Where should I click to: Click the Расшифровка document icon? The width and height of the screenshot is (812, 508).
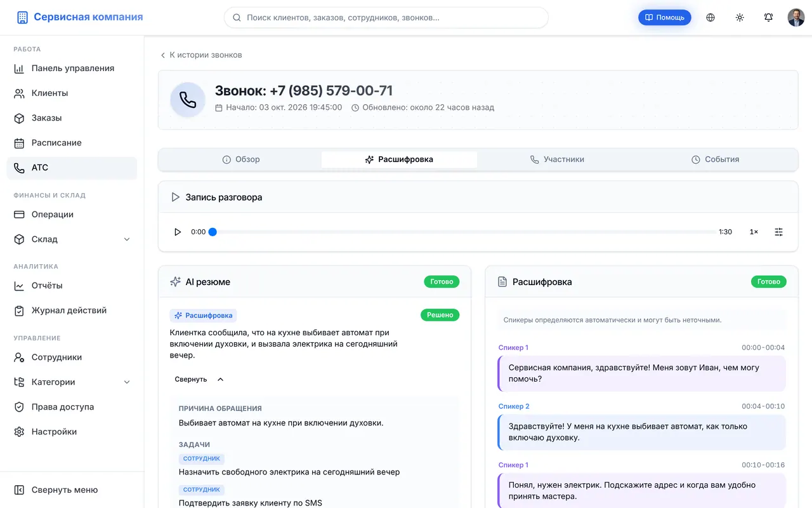pyautogui.click(x=502, y=282)
